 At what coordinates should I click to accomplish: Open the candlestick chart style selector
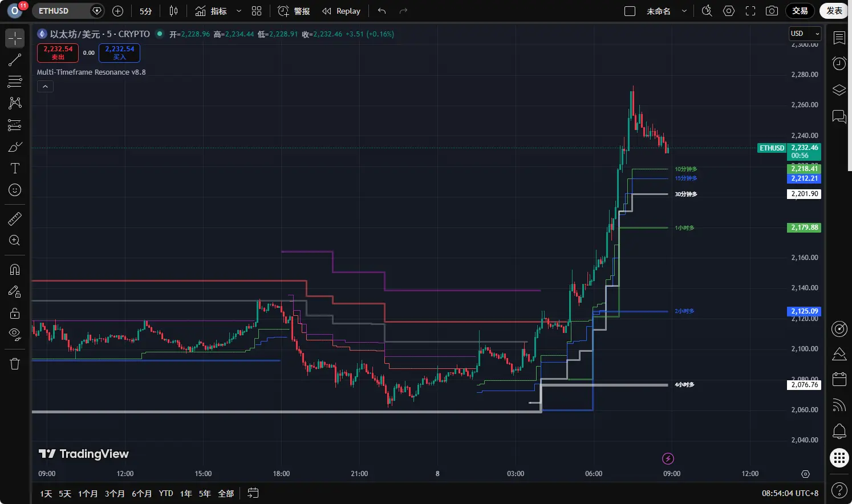(x=174, y=11)
